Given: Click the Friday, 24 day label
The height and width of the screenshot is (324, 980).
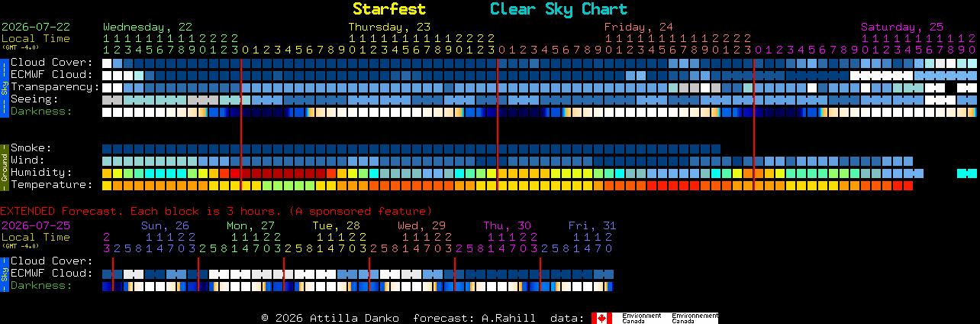Looking at the screenshot, I should click(x=639, y=26).
